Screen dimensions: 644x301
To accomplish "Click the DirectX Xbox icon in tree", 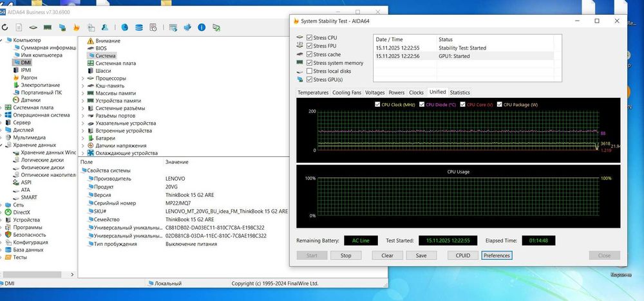I will point(8,212).
